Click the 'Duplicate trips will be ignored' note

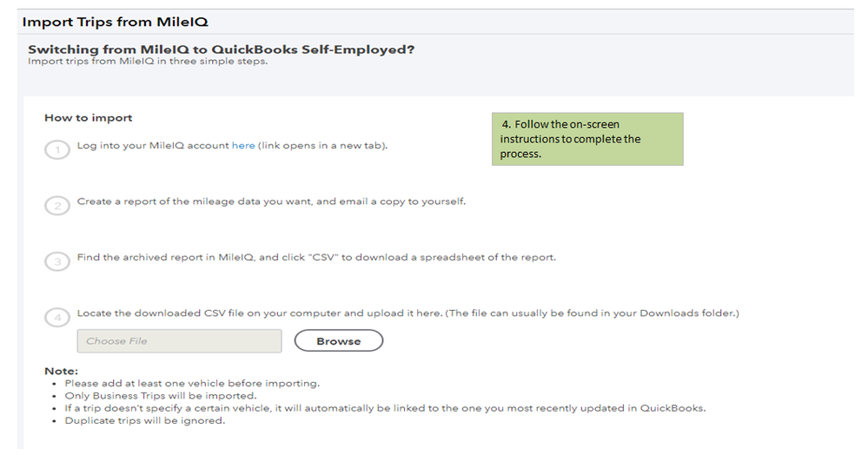(x=144, y=420)
